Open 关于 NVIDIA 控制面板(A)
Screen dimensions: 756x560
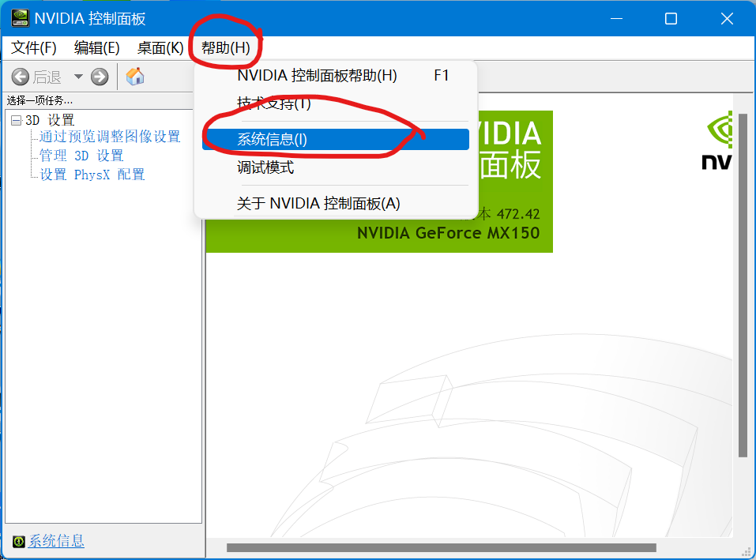(336, 203)
